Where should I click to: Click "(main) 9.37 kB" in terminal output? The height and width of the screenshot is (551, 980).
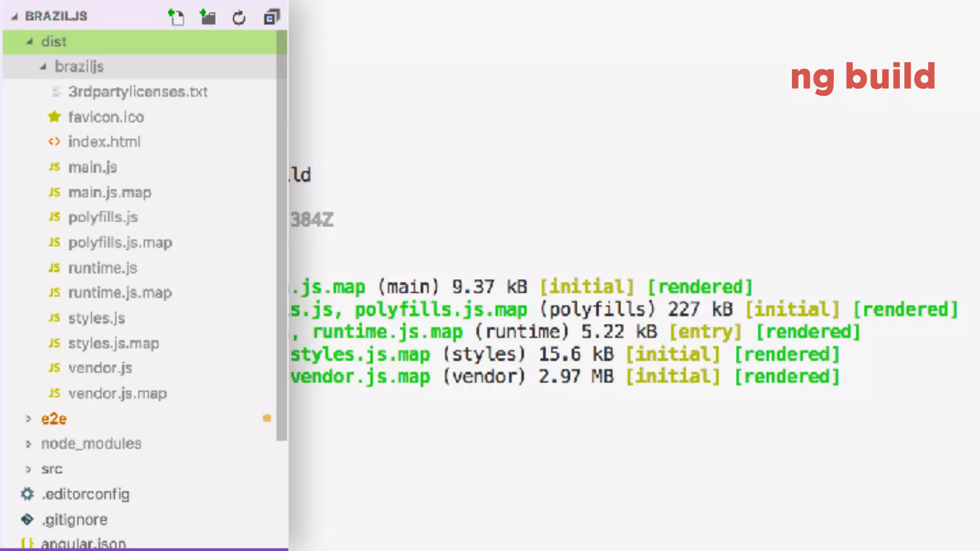(x=452, y=287)
